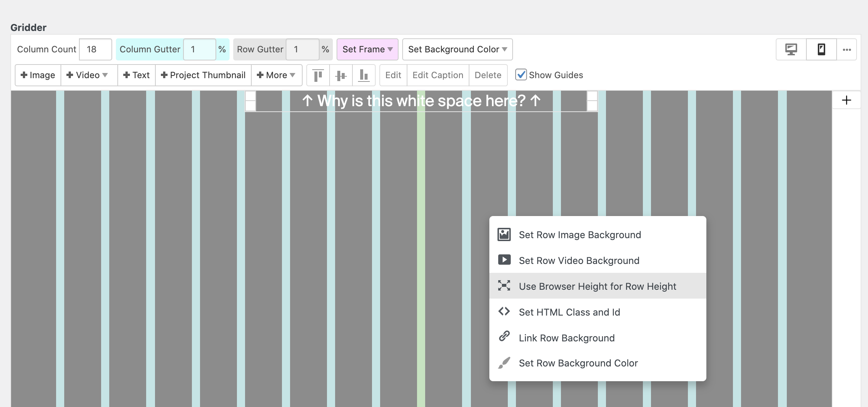The height and width of the screenshot is (407, 868).
Task: Toggle the Show Guides checkbox
Action: coord(521,75)
